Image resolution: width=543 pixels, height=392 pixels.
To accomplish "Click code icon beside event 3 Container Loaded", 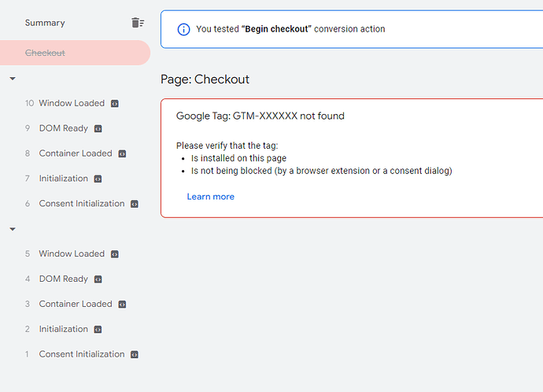I will [x=122, y=305].
